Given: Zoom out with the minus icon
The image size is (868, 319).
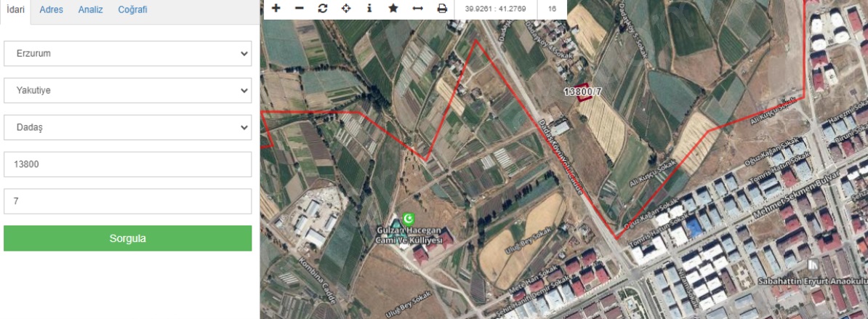Looking at the screenshot, I should point(300,8).
